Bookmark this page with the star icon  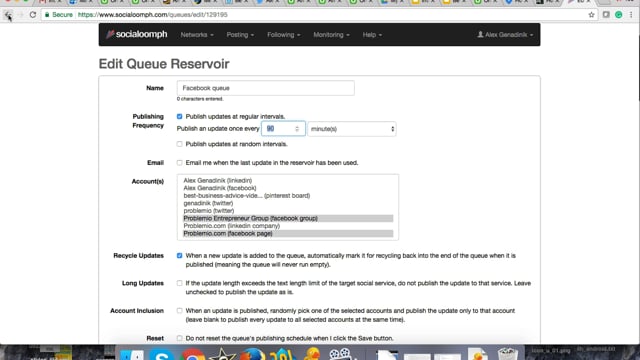tap(591, 15)
